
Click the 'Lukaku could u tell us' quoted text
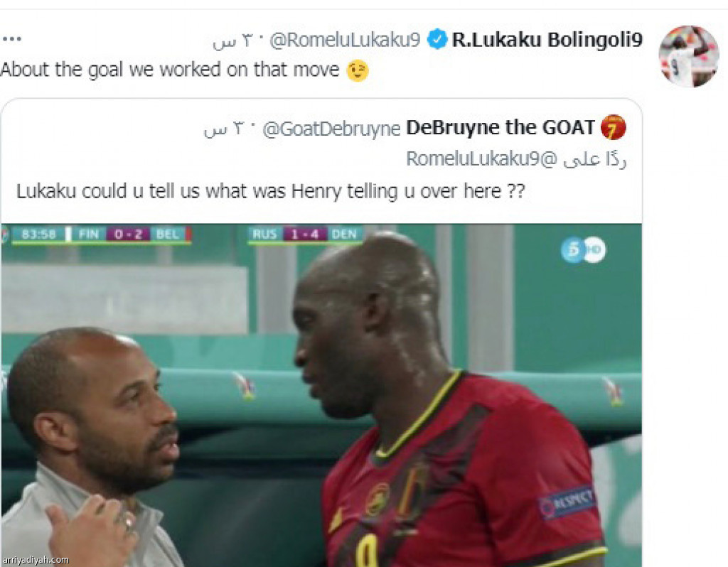point(271,191)
